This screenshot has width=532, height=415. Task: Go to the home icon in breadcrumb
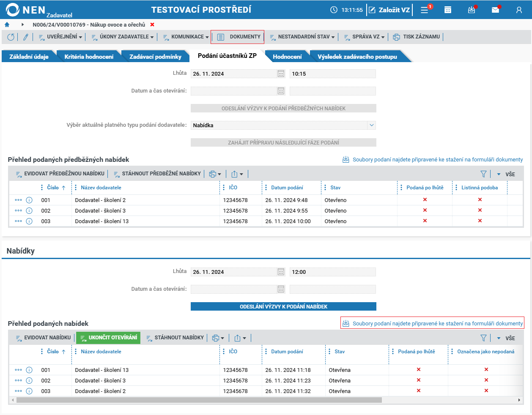pyautogui.click(x=7, y=25)
